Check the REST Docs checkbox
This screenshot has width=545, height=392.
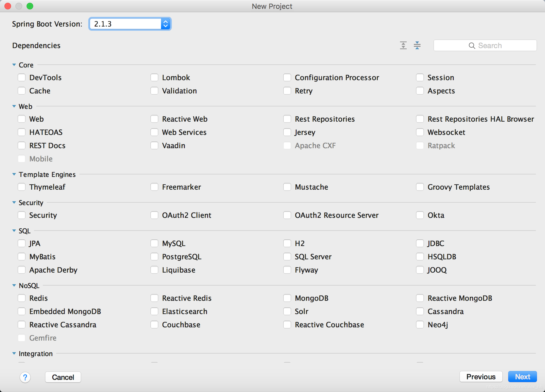tap(22, 145)
